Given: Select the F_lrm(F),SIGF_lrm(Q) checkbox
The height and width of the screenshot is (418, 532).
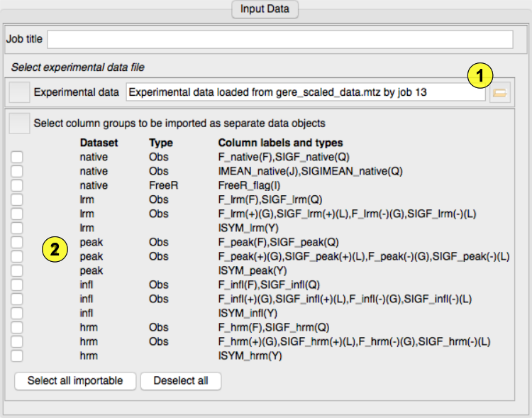Looking at the screenshot, I should coord(17,199).
